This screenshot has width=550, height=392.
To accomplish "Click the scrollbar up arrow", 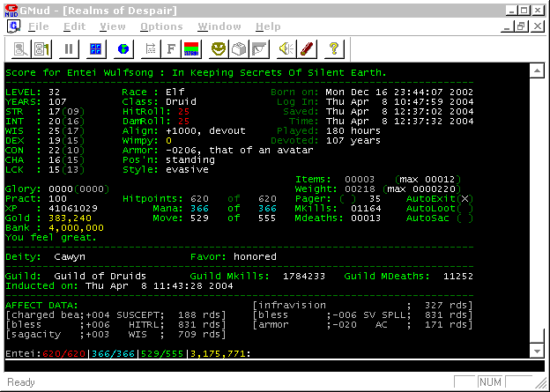I will pos(537,71).
